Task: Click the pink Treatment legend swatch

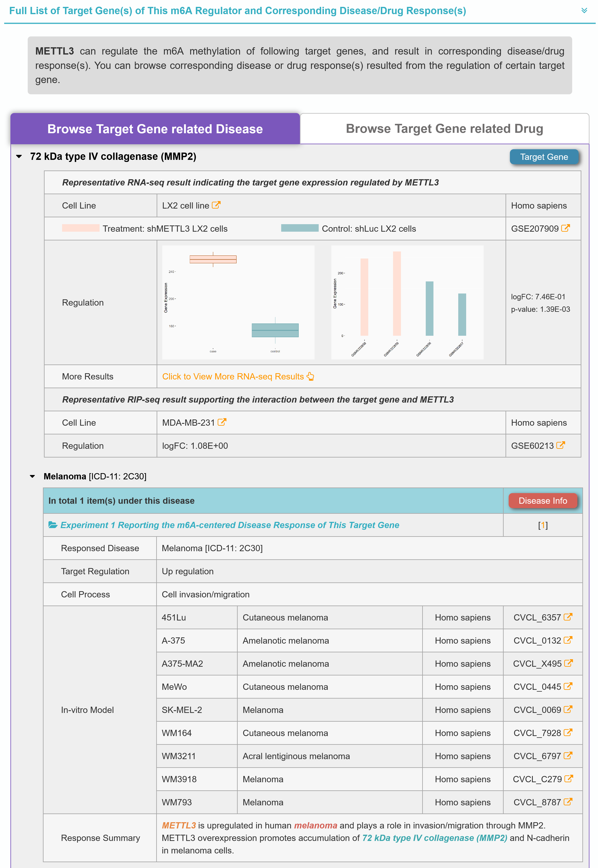Action: click(x=81, y=228)
